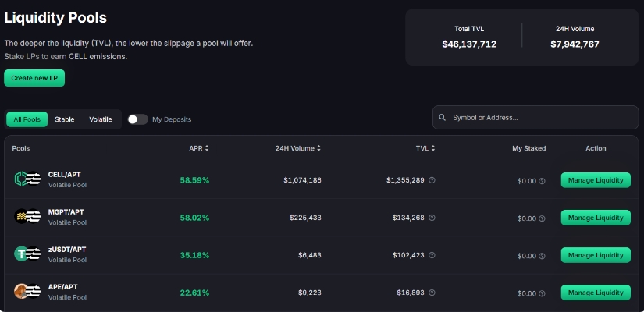Manage Liquidity for CELL/APT pool
The width and height of the screenshot is (644, 312).
[596, 180]
